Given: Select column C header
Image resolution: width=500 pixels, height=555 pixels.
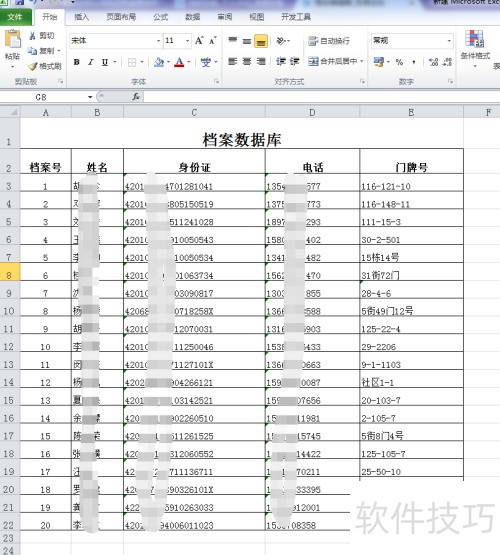Looking at the screenshot, I should point(194,113).
